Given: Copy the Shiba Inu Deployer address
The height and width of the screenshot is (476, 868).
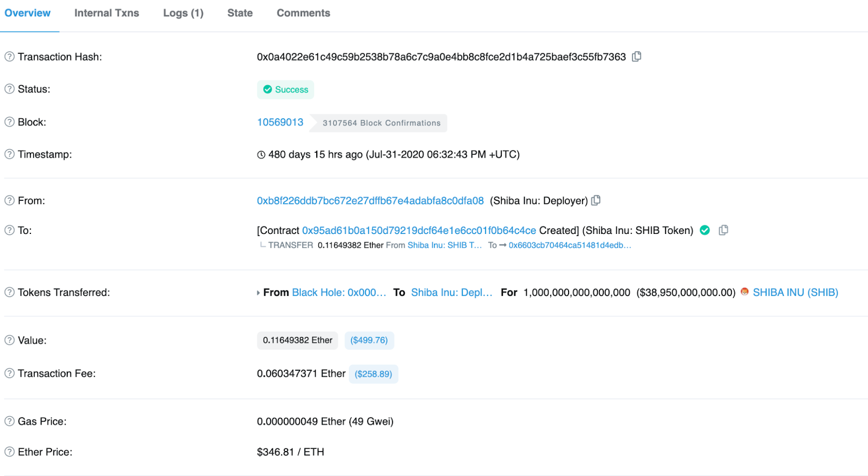Looking at the screenshot, I should click(x=596, y=200).
